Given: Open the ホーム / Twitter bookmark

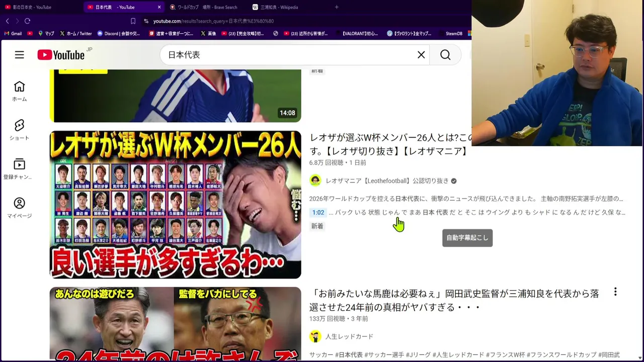Looking at the screenshot, I should coord(75,34).
